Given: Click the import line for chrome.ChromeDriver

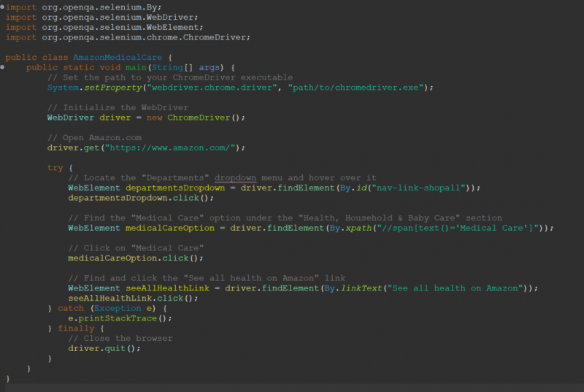Looking at the screenshot, I should tap(128, 37).
